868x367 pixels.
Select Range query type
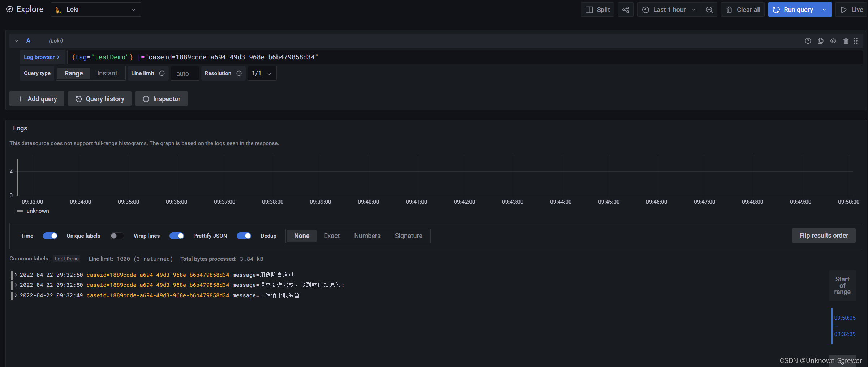click(x=74, y=73)
